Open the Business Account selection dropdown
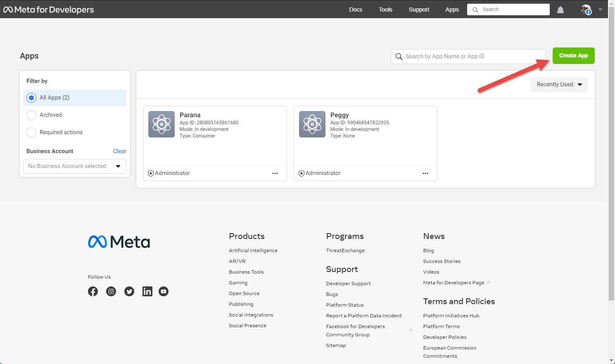The width and height of the screenshot is (615, 364). click(75, 166)
